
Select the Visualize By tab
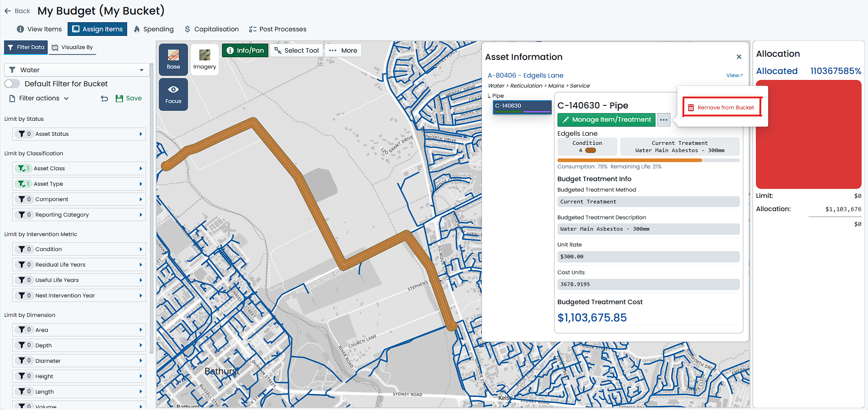tap(73, 47)
